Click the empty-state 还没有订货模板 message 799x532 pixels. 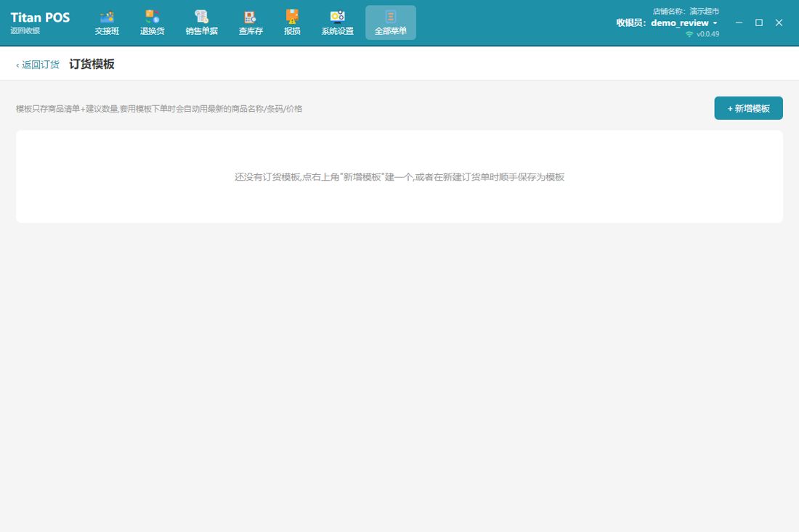coord(399,176)
